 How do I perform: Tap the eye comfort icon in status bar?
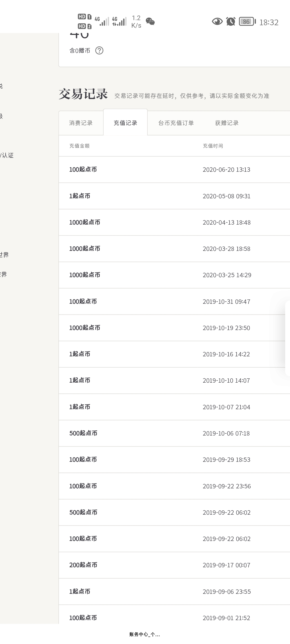pos(217,21)
